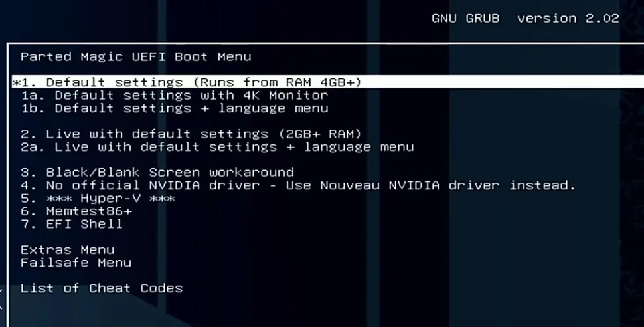Launch Memtest86+ entry
This screenshot has height=327, width=644.
point(77,211)
